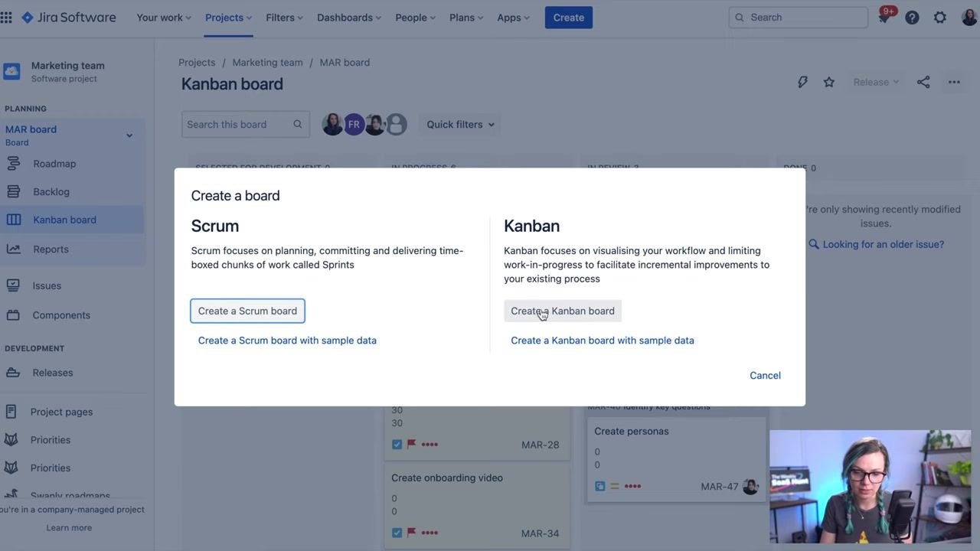Select the FR assignee avatar filter
Viewport: 980px width, 551px height.
tap(354, 124)
